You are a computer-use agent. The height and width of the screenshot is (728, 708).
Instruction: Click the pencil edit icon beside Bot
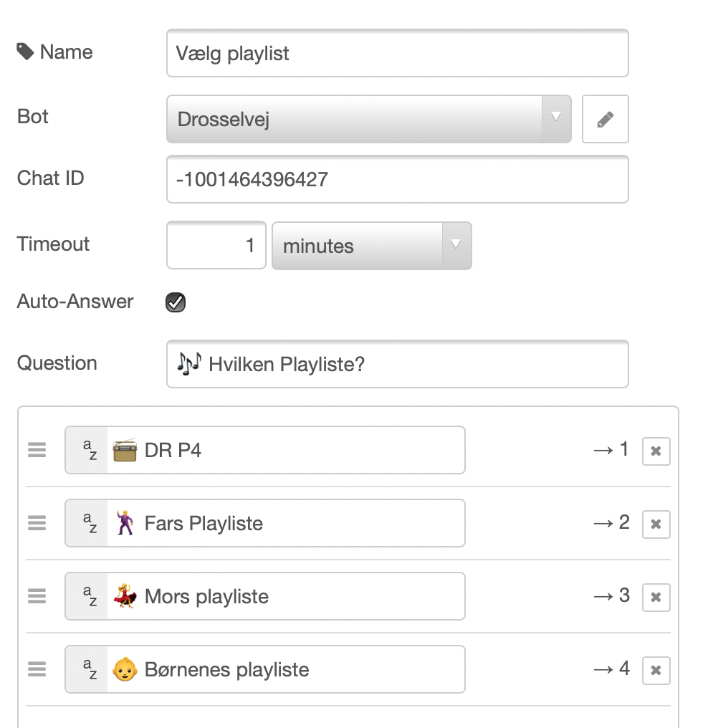pos(605,120)
